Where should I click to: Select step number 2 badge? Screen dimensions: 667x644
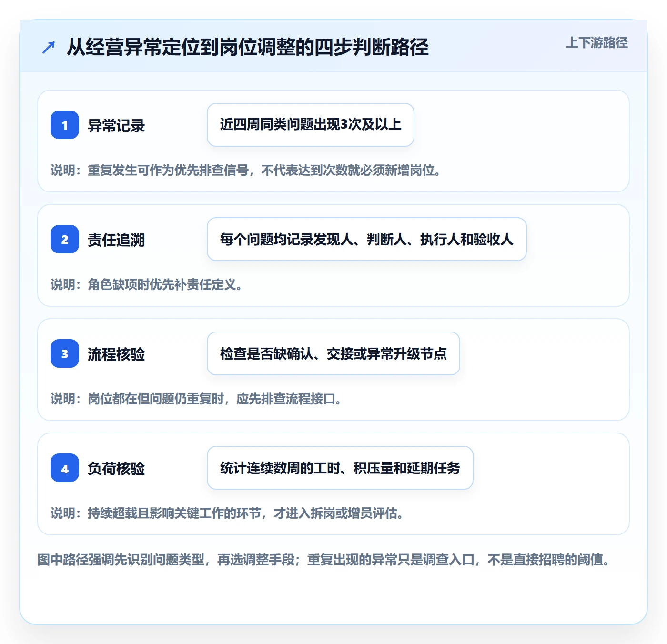(x=65, y=239)
